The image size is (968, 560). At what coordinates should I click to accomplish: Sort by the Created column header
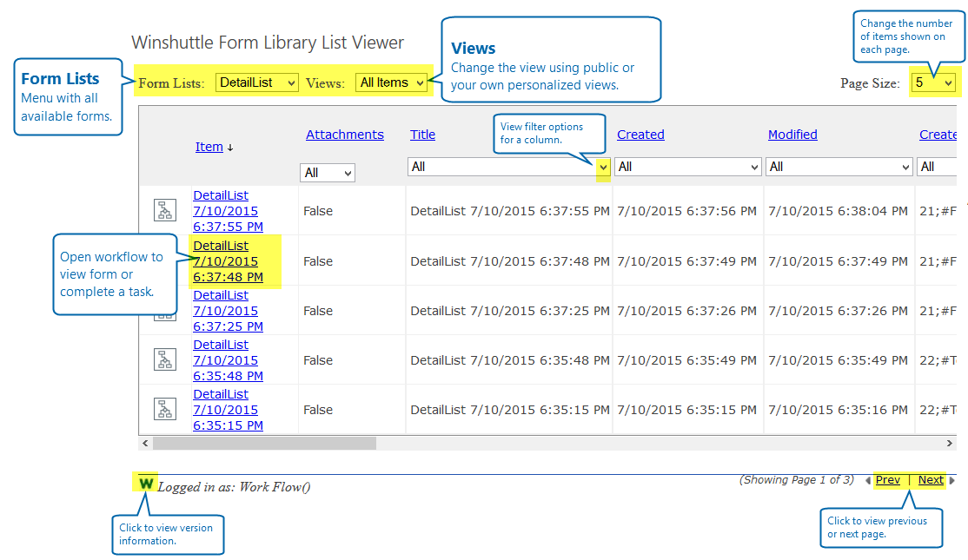(640, 135)
